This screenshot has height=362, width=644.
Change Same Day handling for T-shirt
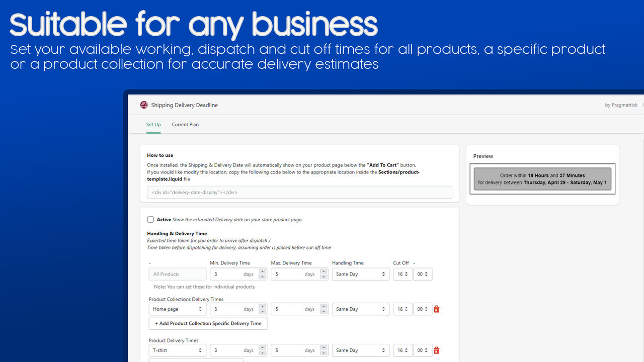[x=360, y=350]
